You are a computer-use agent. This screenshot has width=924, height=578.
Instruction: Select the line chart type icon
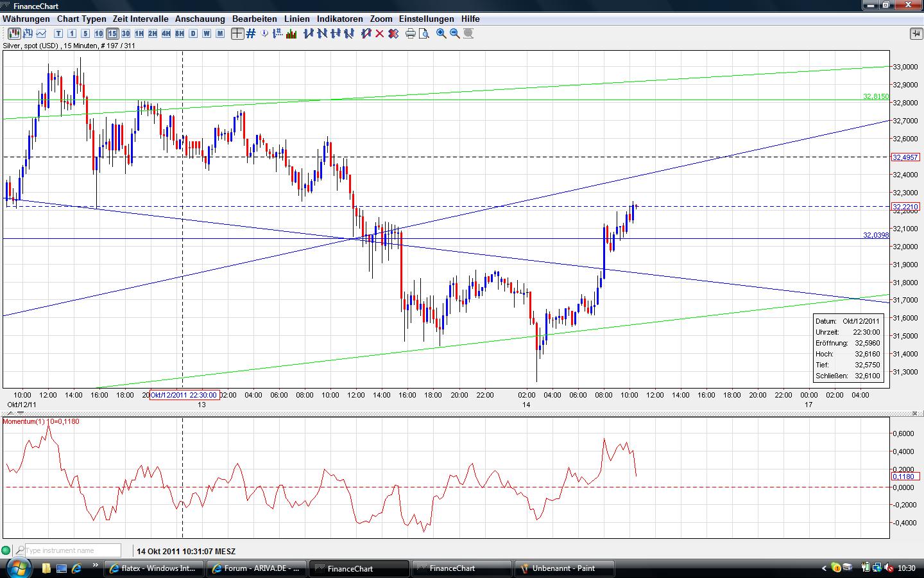(42, 33)
